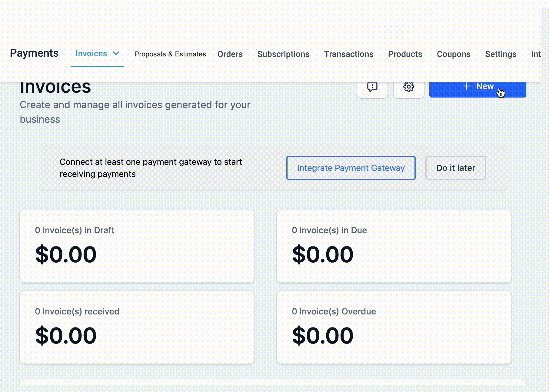Dismiss banner with Do it later

coord(455,168)
